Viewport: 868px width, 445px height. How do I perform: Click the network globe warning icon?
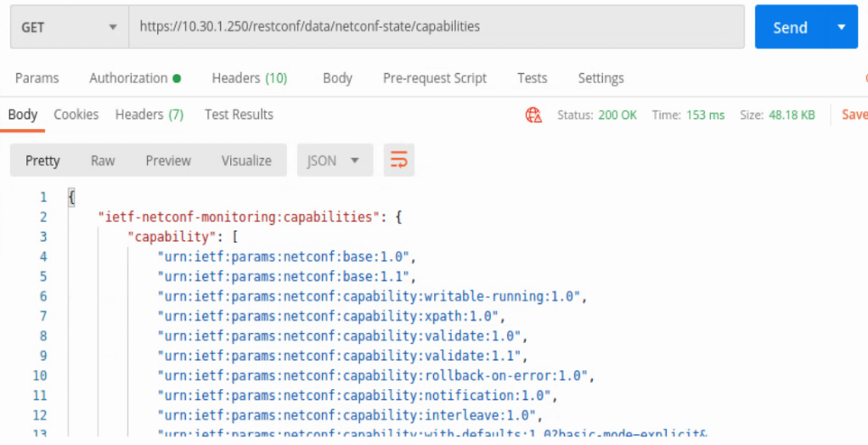[x=534, y=115]
